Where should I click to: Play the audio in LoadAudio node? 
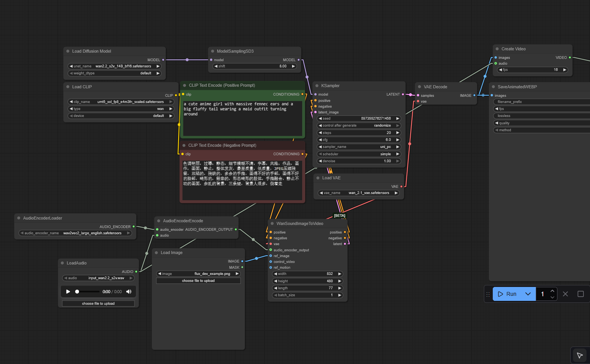(x=68, y=292)
